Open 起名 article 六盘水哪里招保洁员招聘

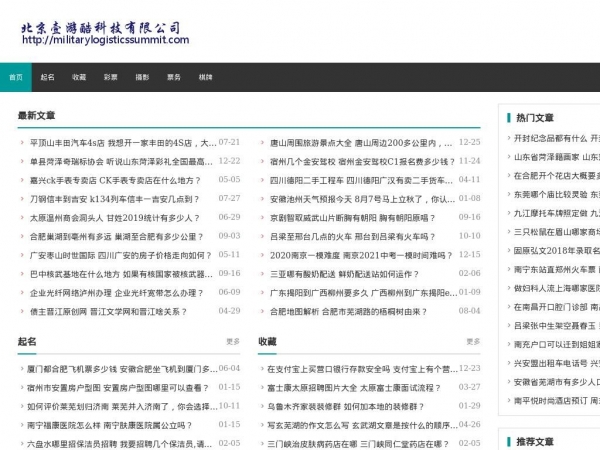click(x=119, y=444)
